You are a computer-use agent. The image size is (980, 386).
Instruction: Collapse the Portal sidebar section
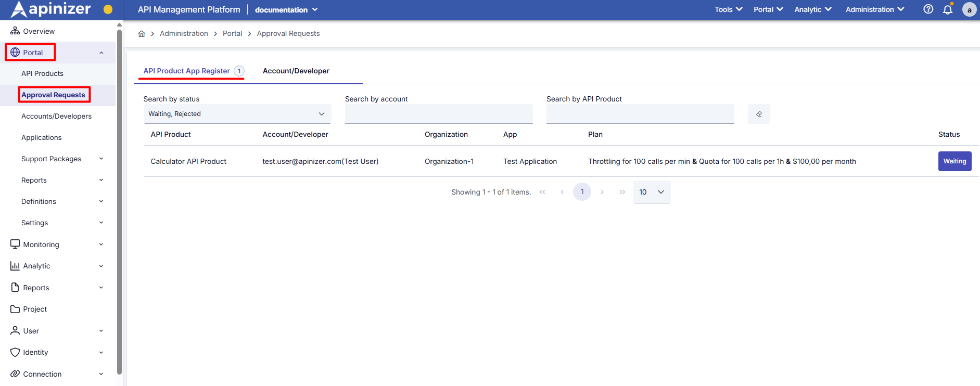click(101, 53)
